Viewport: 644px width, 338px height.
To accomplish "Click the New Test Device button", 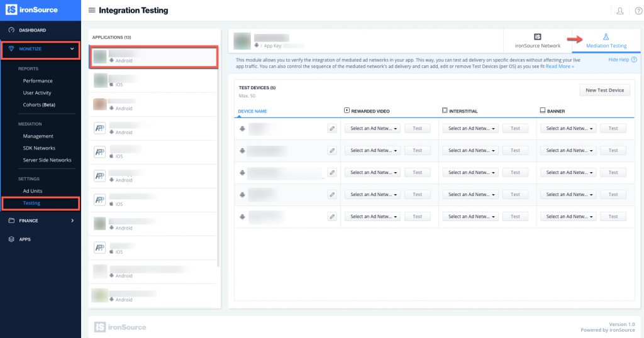I will coord(604,90).
